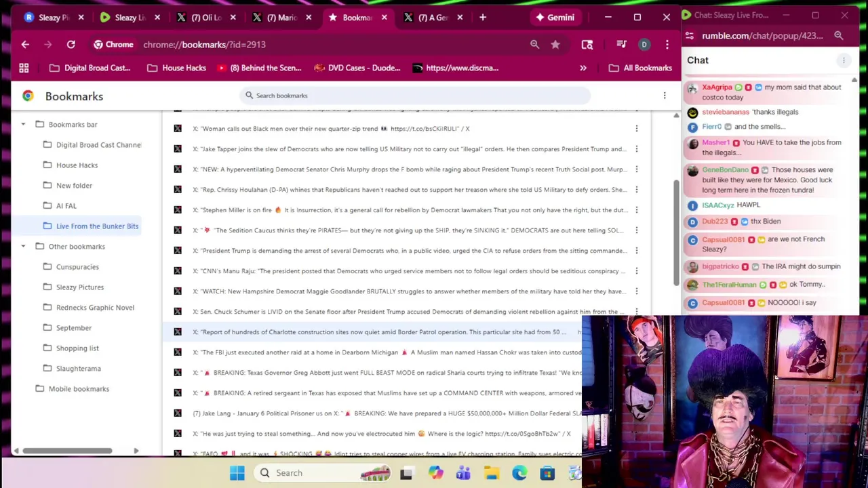Viewport: 868px width, 488px height.
Task: Select House Hacks folder in tree
Action: click(71, 165)
